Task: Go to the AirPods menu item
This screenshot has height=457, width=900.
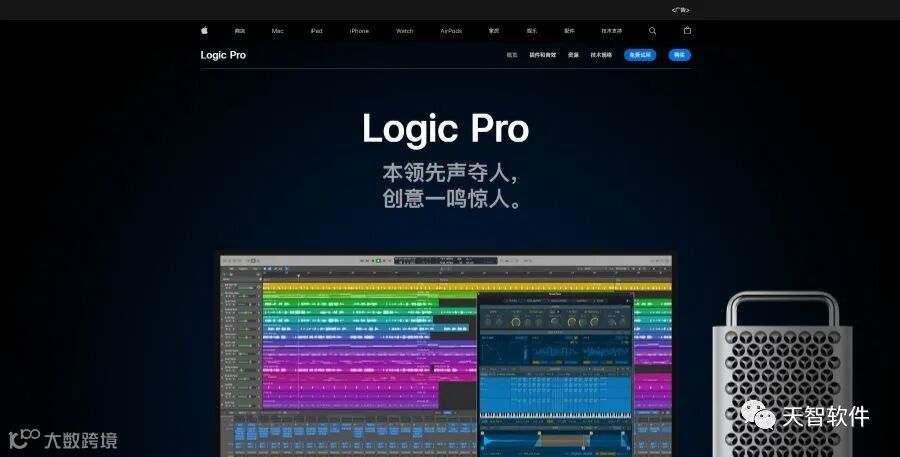Action: point(451,31)
